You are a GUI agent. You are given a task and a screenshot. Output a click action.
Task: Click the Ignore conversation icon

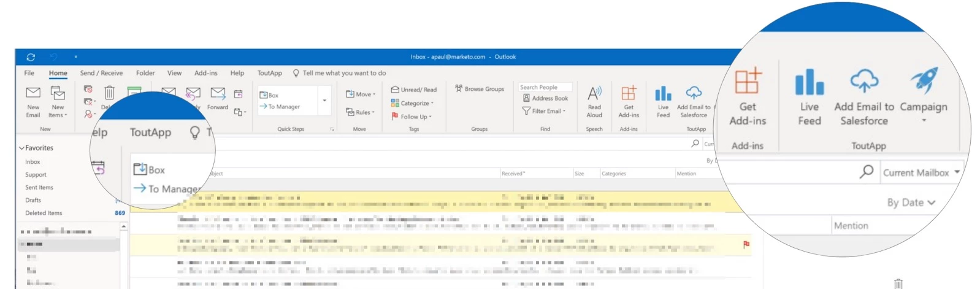tap(88, 90)
